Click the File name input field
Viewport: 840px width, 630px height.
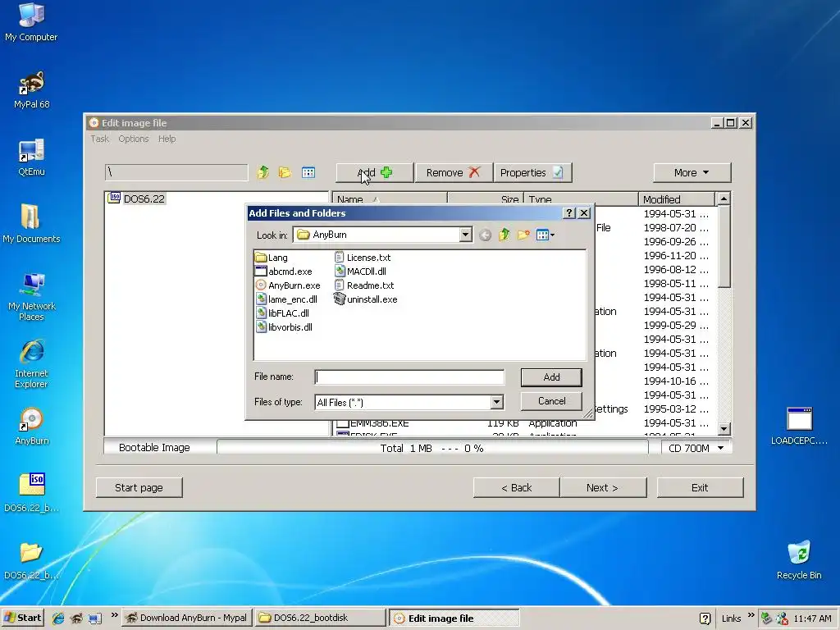click(410, 377)
